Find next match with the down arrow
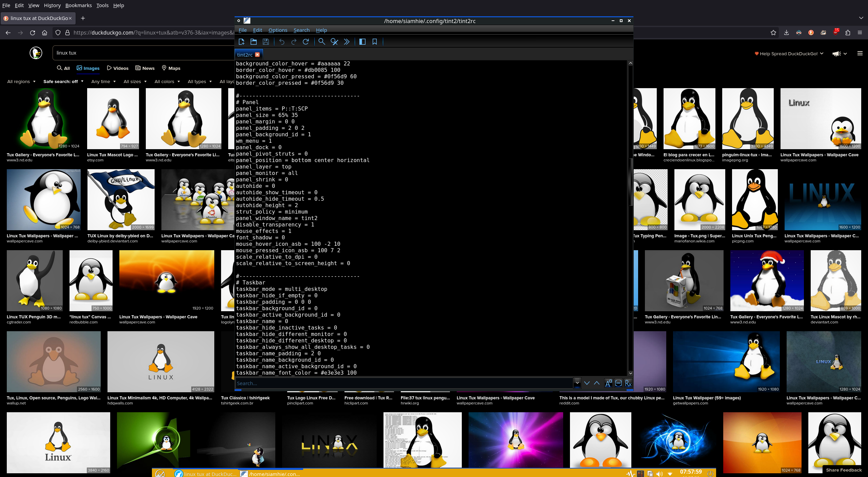The height and width of the screenshot is (477, 868). point(587,383)
